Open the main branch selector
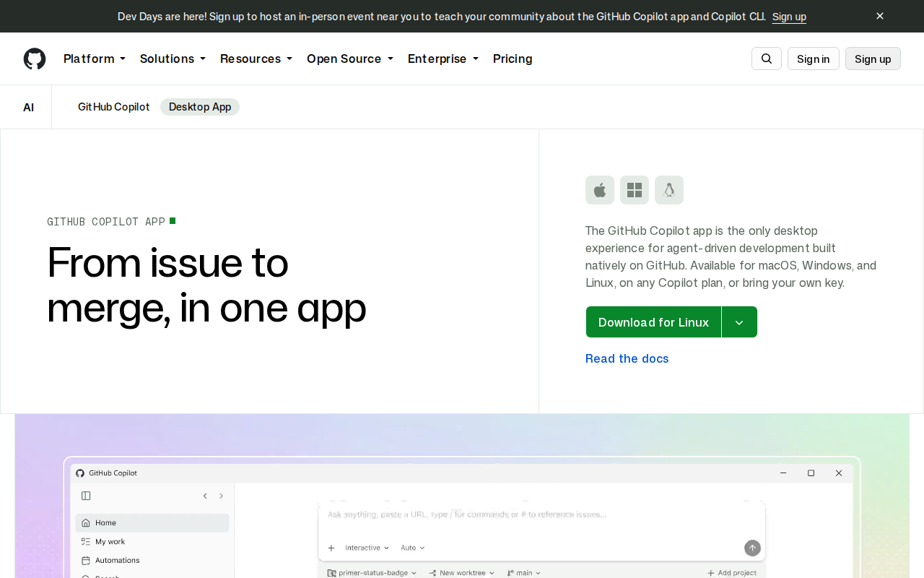Screen dimensions: 924x578 coord(524,573)
